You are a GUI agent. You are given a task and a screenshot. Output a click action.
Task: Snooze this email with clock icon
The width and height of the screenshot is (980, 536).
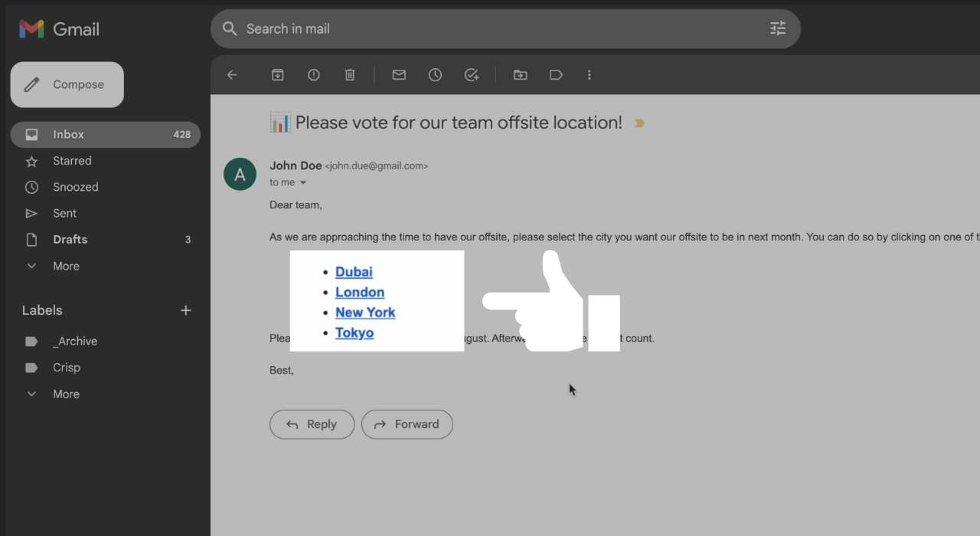point(435,75)
